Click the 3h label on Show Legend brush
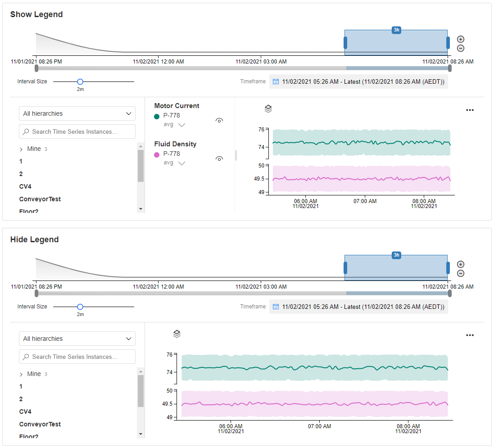This screenshot has width=494, height=448. click(x=396, y=30)
